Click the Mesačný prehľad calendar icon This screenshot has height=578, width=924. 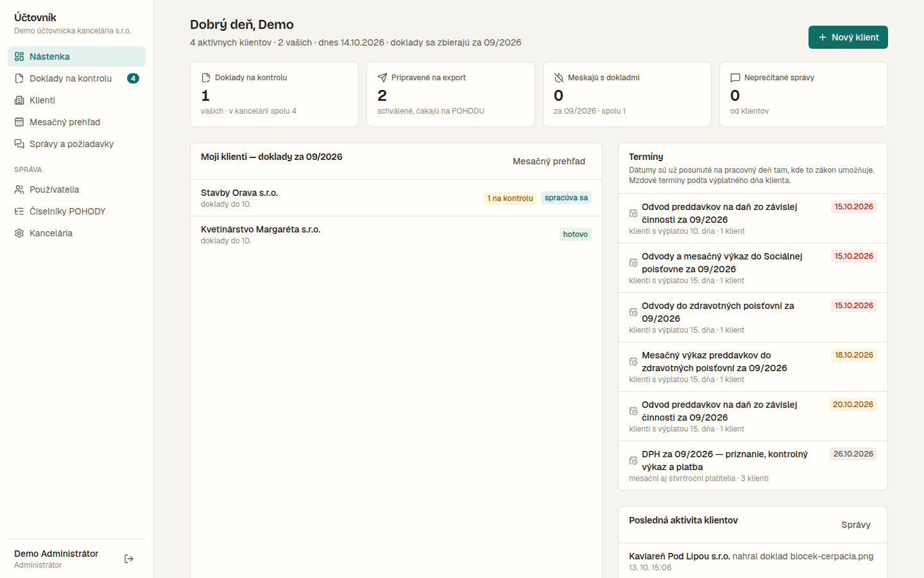(19, 122)
